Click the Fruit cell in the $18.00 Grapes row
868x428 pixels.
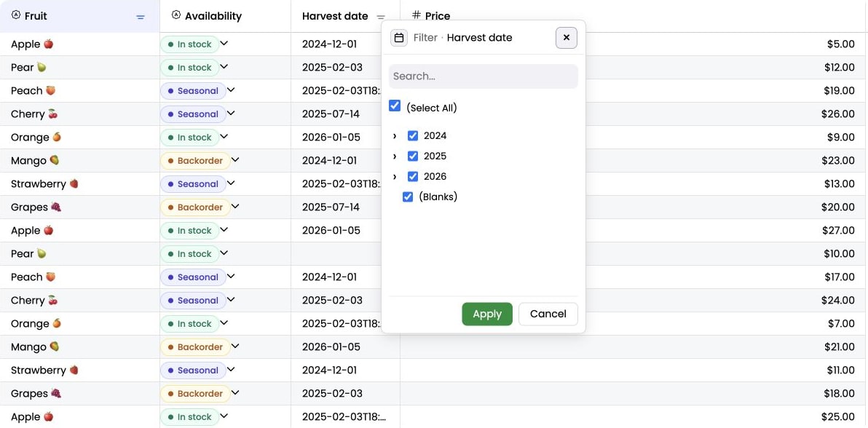tap(79, 394)
